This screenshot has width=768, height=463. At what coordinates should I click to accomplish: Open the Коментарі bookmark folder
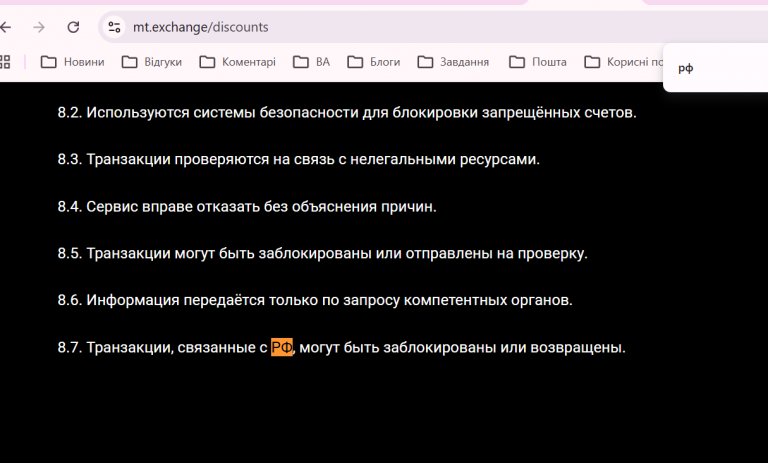(238, 62)
